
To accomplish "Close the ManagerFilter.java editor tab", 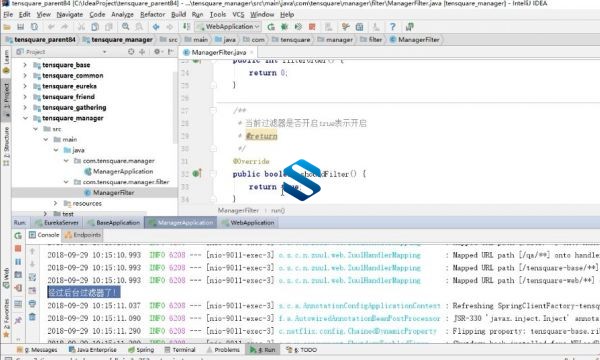I will pyautogui.click(x=252, y=52).
